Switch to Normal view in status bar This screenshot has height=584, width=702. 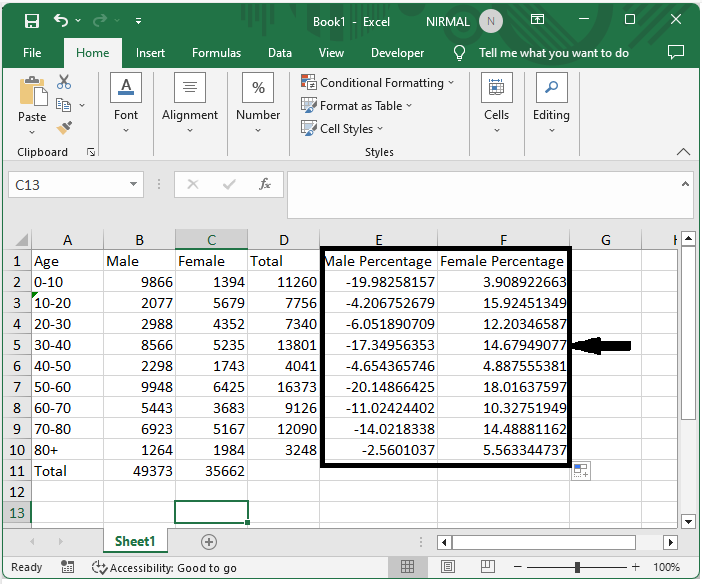(x=408, y=567)
